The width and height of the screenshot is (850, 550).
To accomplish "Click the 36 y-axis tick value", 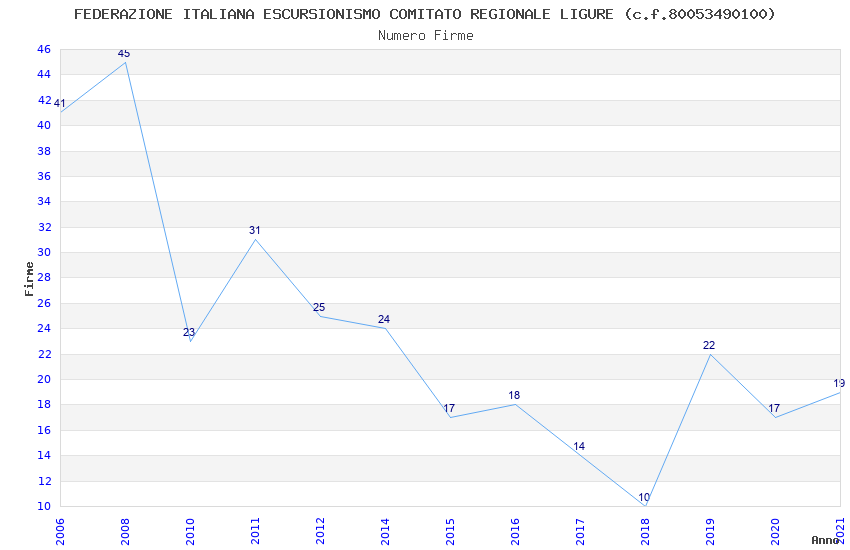I will [x=44, y=176].
